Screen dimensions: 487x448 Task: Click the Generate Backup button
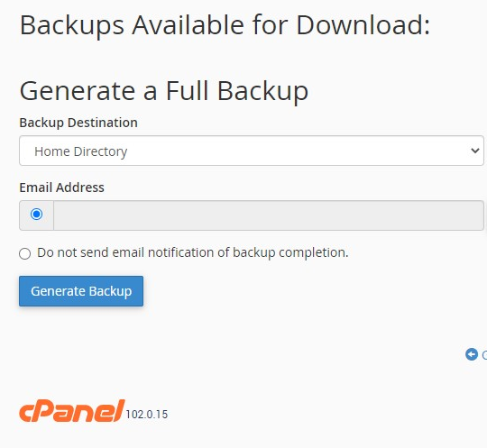click(x=81, y=291)
